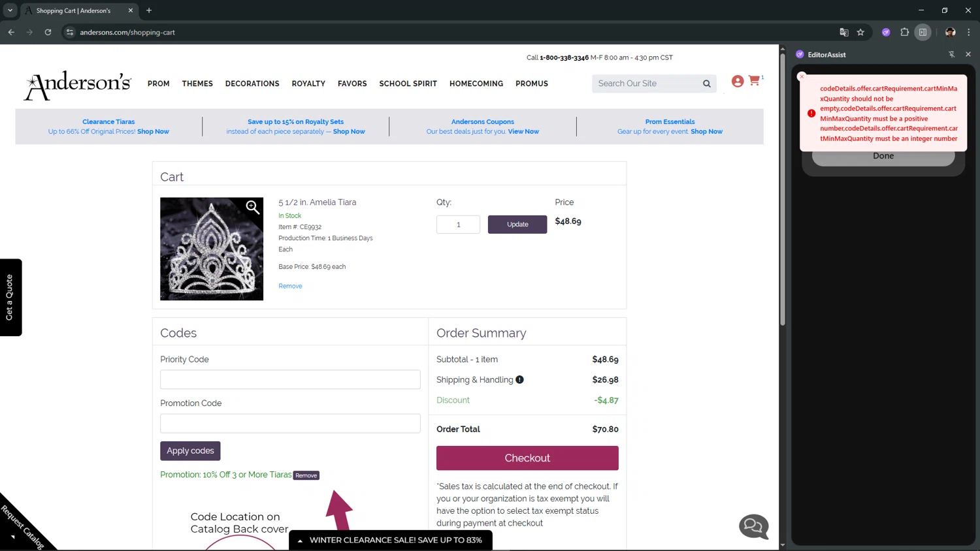The image size is (980, 551).
Task: Click the Order Total $70.80 value
Action: [605, 429]
